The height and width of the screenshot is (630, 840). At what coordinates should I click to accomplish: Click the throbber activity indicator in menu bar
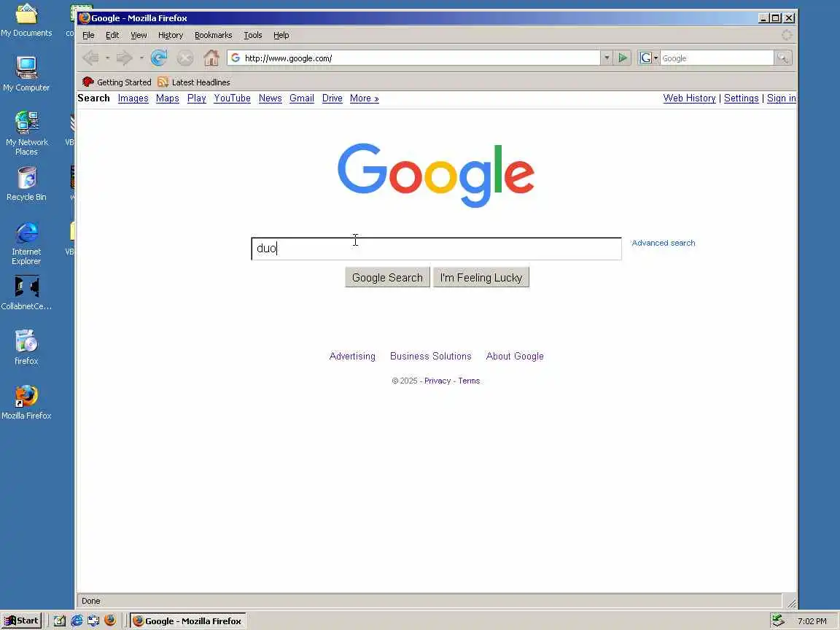click(787, 35)
